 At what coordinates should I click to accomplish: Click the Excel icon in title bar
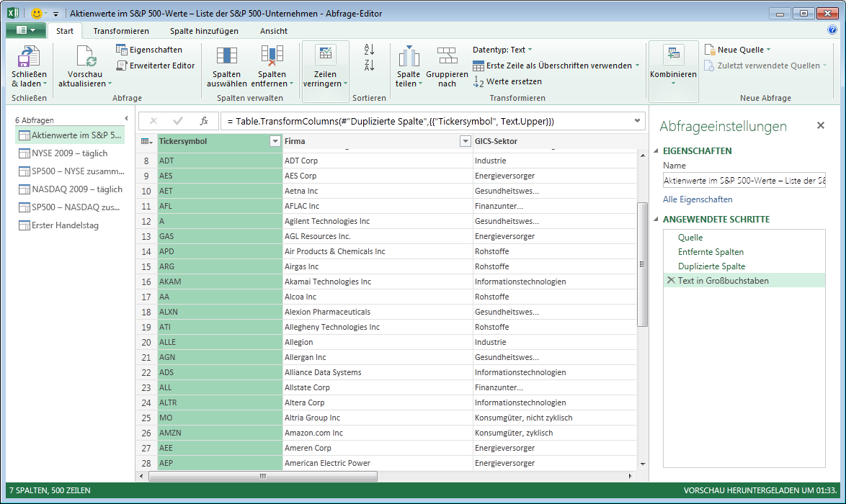point(13,14)
